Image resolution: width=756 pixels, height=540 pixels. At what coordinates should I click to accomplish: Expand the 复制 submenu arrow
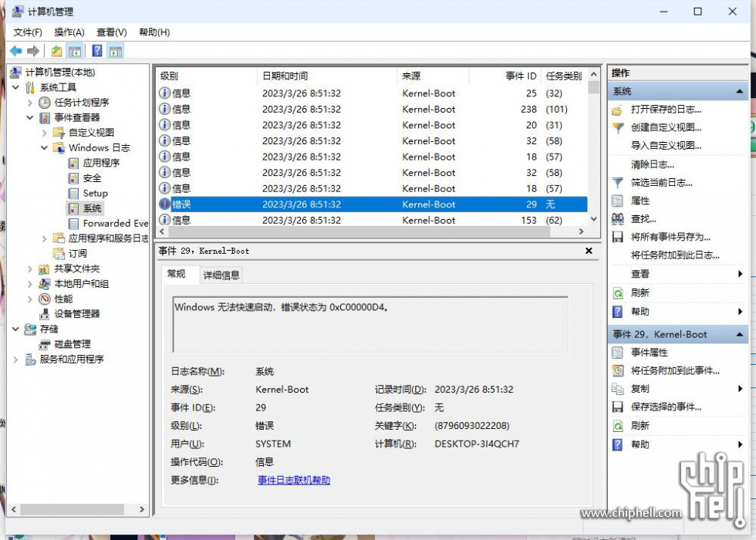point(740,389)
